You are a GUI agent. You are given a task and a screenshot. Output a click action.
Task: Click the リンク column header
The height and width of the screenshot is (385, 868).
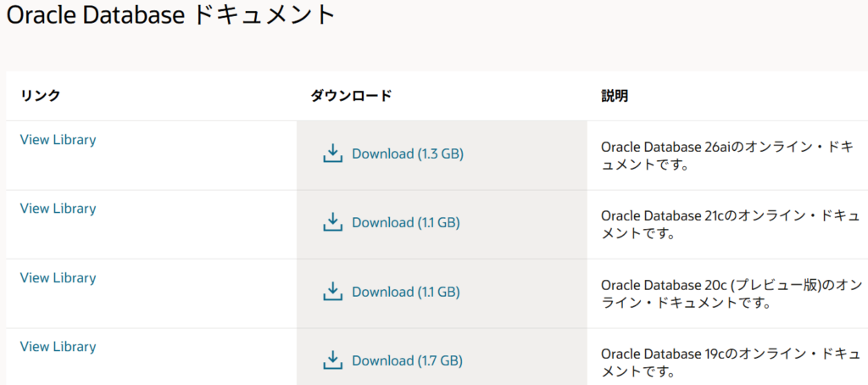(x=40, y=96)
